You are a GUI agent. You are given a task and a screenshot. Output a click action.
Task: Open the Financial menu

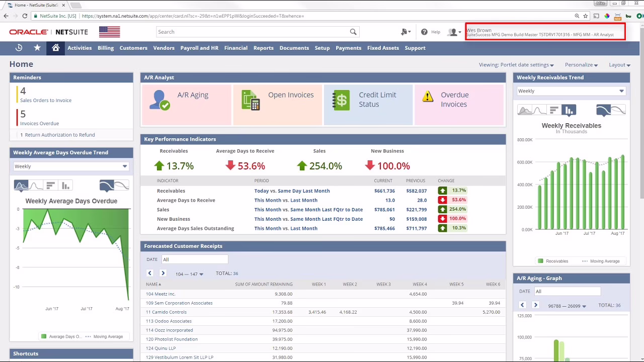click(236, 48)
